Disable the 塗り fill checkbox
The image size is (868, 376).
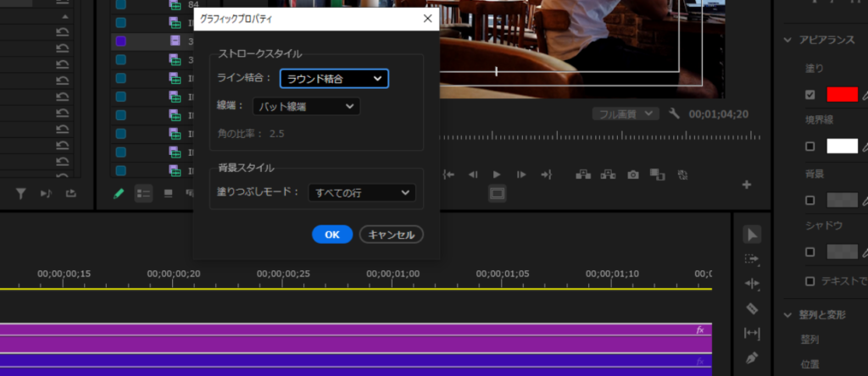810,94
